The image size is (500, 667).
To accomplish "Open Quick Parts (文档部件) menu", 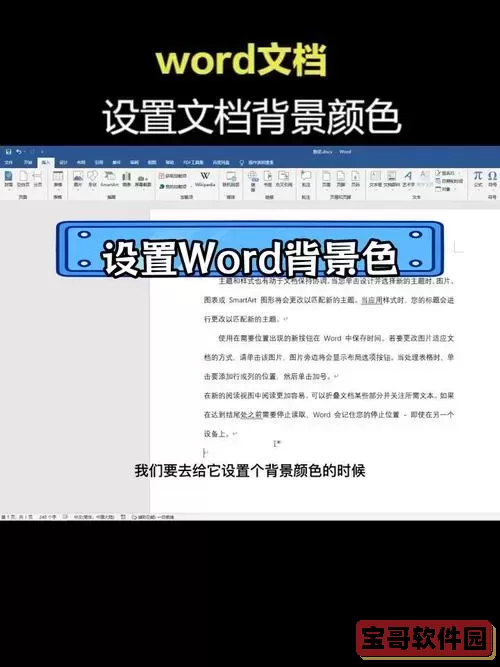I will tap(391, 179).
